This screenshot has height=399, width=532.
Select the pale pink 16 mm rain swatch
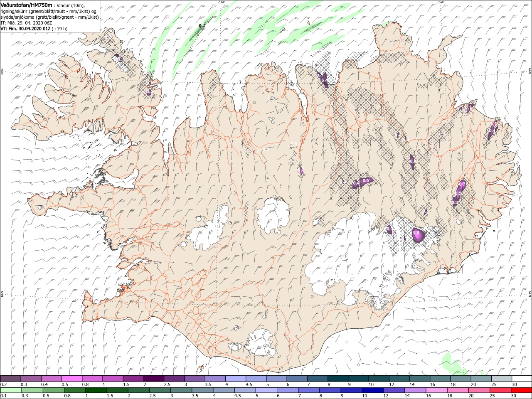click(436, 390)
